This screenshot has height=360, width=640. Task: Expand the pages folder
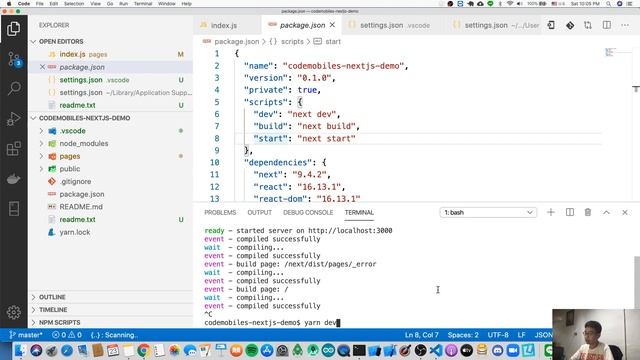[41, 156]
